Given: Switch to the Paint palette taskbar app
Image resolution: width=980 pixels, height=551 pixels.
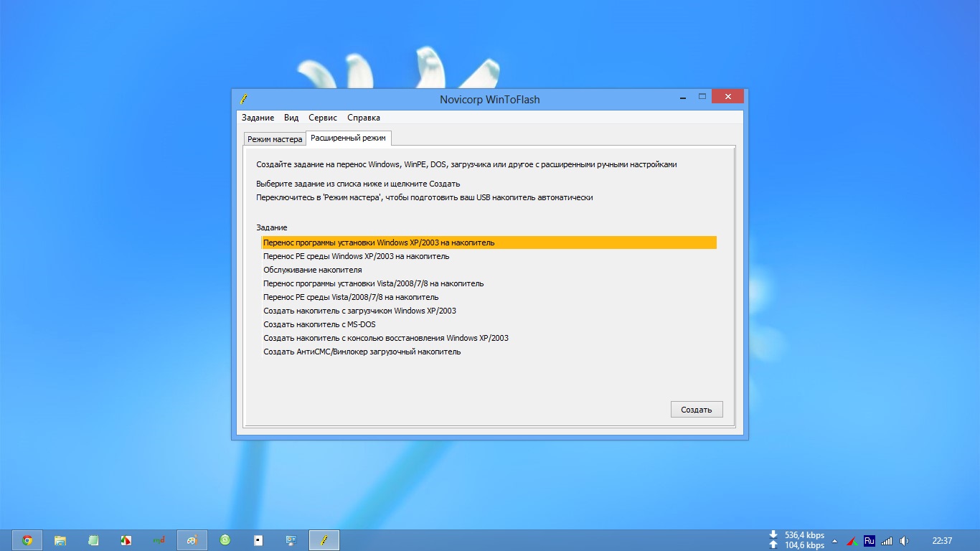Looking at the screenshot, I should 192,540.
